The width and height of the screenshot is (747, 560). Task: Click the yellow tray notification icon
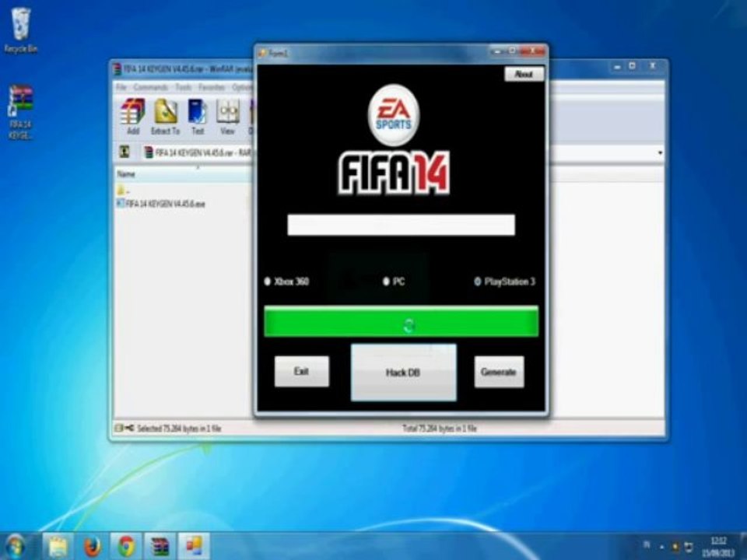[x=675, y=547]
